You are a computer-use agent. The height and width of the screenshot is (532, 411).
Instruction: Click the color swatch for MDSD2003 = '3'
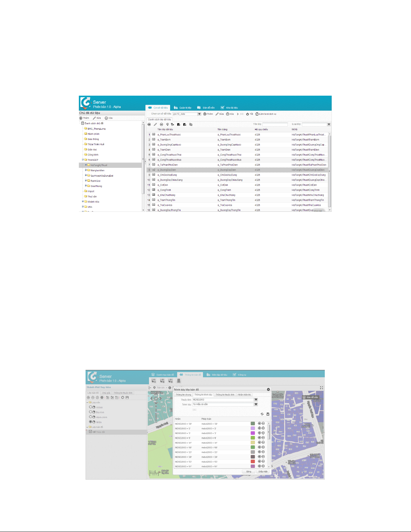pyautogui.click(x=253, y=433)
